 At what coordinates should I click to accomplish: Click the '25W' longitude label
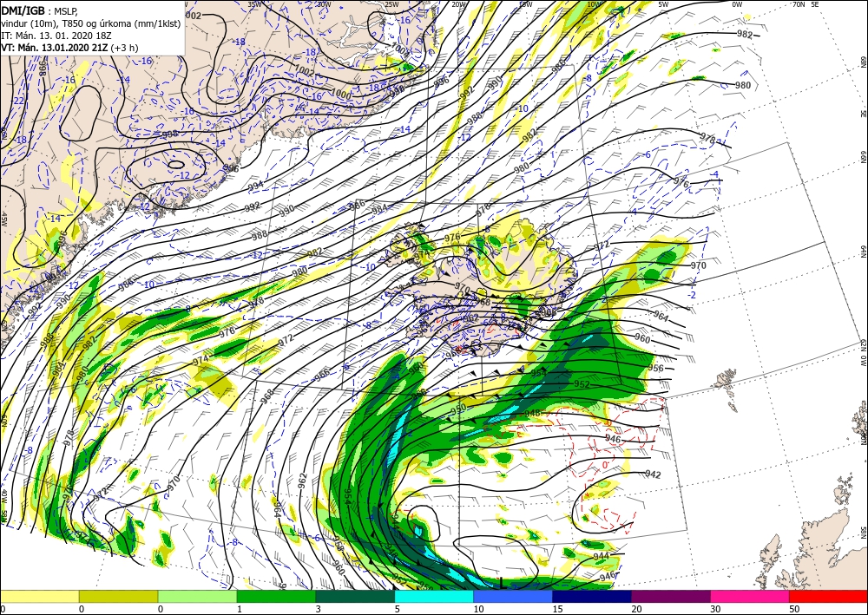tap(391, 4)
